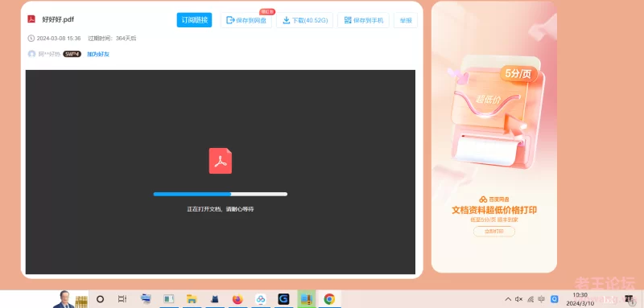Save file via 保存到网盘 button

[246, 20]
